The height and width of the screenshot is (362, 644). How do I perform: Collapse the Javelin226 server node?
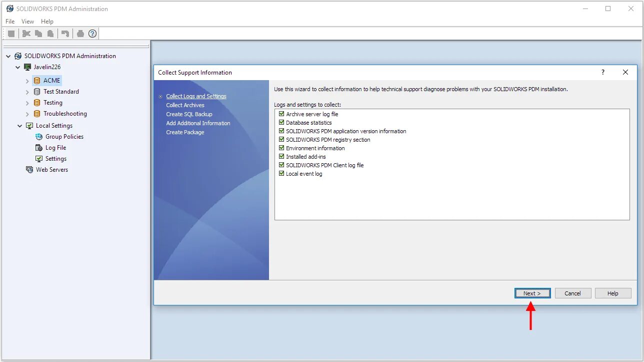[18, 67]
